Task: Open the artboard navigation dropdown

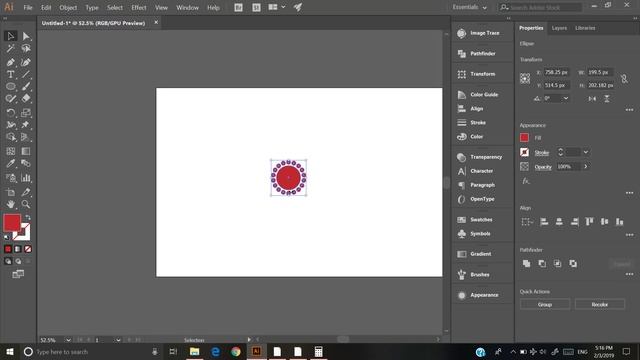Action: point(118,340)
